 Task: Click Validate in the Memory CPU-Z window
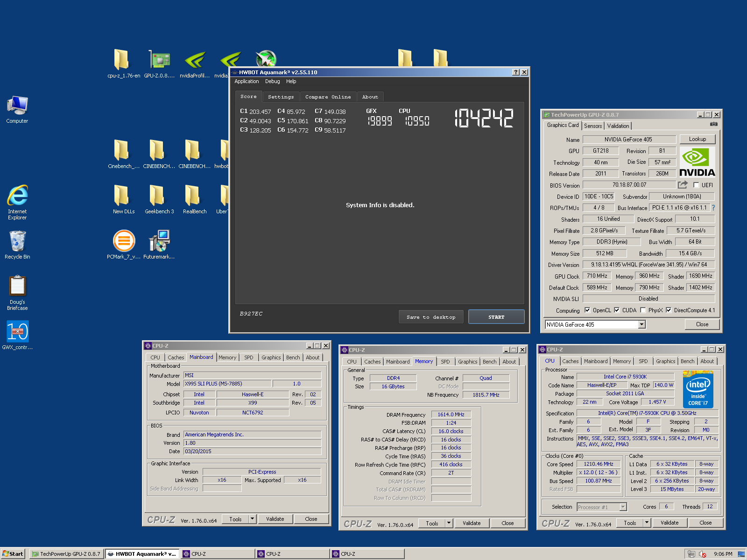pyautogui.click(x=472, y=523)
